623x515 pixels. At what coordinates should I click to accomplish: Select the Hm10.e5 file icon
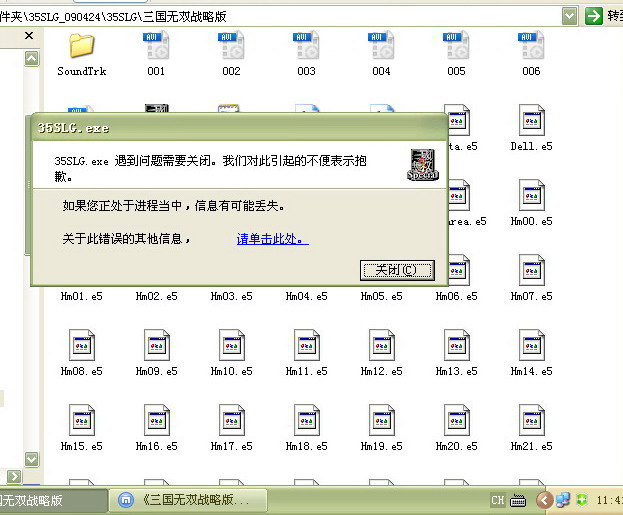[232, 345]
